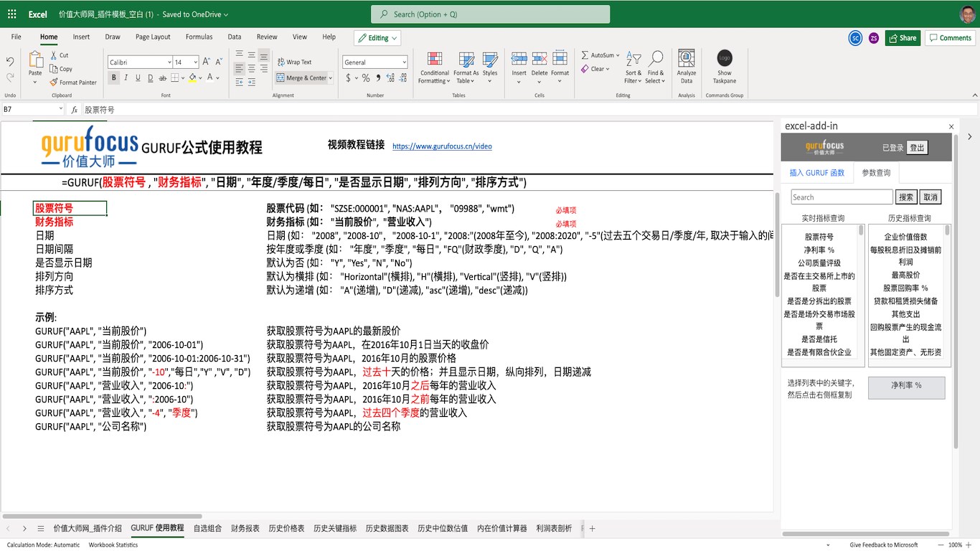Open the font name Calibri dropdown

[169, 62]
